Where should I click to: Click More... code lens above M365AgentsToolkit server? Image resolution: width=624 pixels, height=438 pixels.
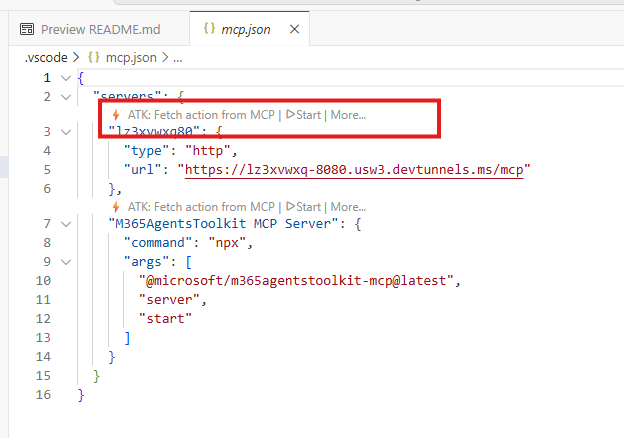point(348,207)
